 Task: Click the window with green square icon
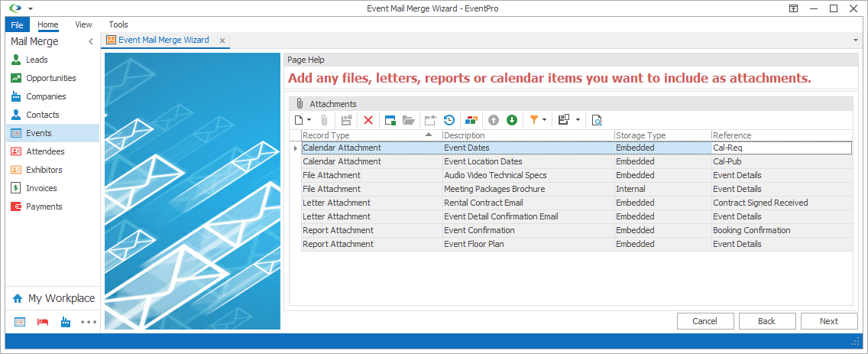390,120
